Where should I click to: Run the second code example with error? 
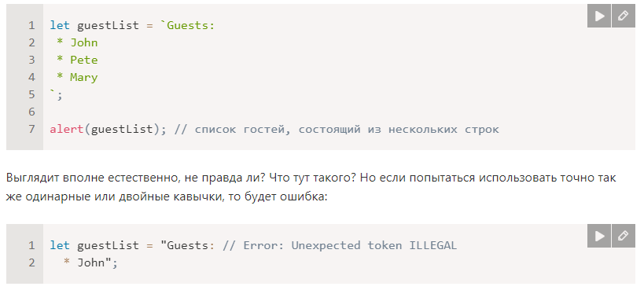point(599,236)
